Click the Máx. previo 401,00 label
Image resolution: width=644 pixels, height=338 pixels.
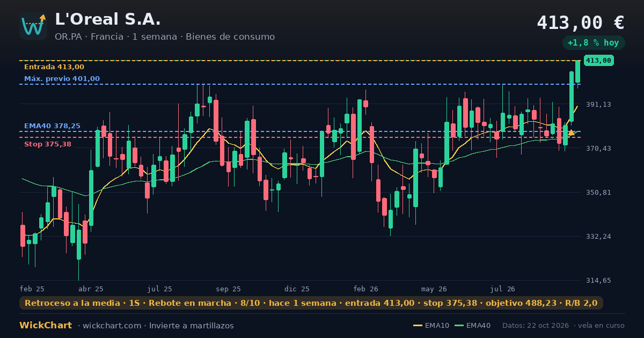(x=62, y=79)
